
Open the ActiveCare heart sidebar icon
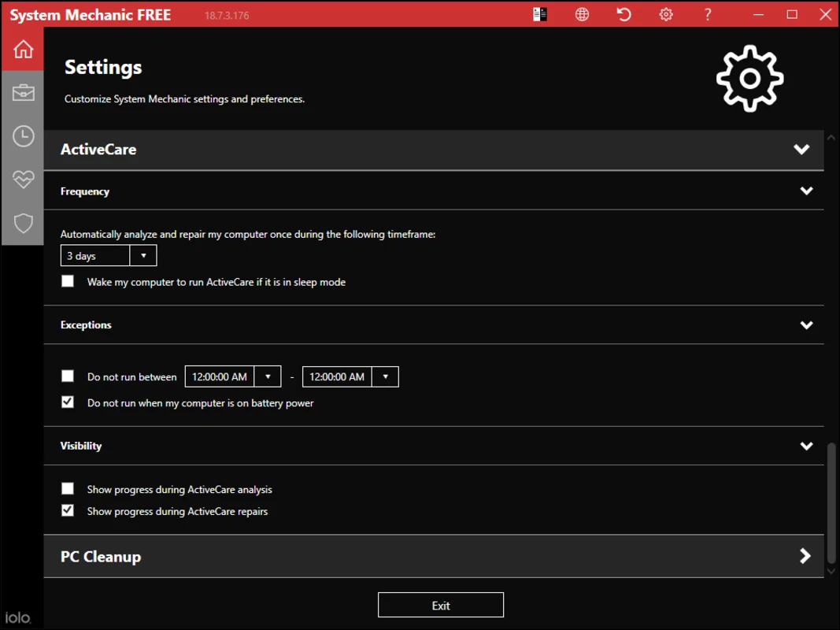[x=23, y=180]
